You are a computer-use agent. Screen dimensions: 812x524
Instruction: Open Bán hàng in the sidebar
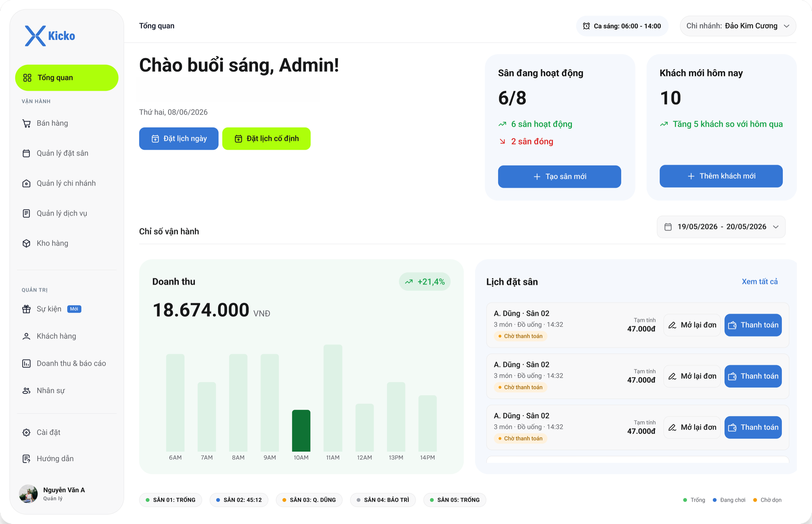point(52,123)
